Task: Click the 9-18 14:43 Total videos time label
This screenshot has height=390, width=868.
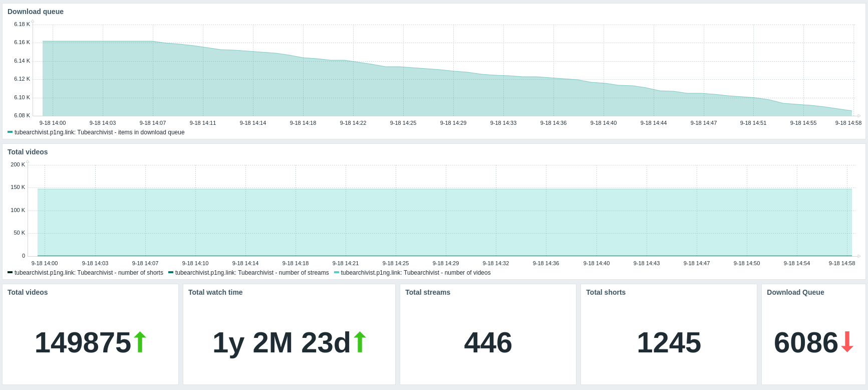Action: pos(647,263)
